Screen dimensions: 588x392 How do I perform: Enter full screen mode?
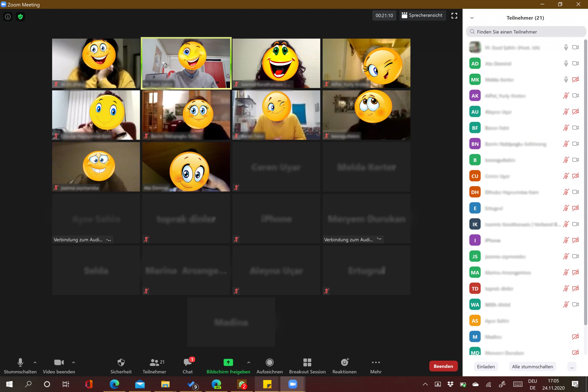point(454,15)
